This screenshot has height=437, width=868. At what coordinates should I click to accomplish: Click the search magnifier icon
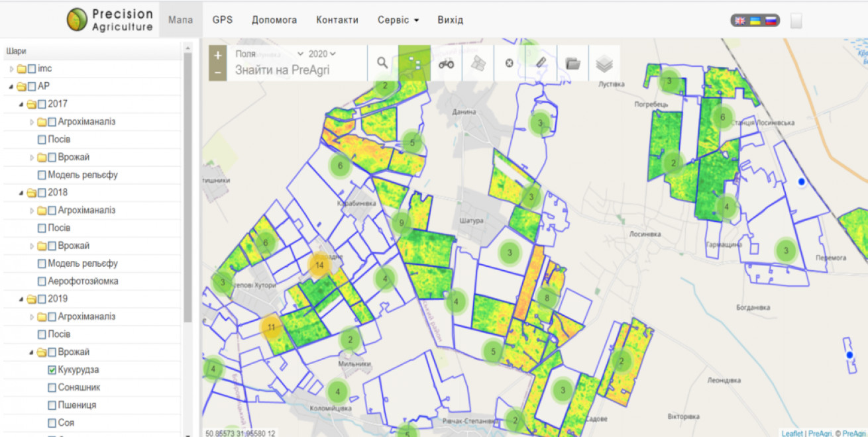382,63
